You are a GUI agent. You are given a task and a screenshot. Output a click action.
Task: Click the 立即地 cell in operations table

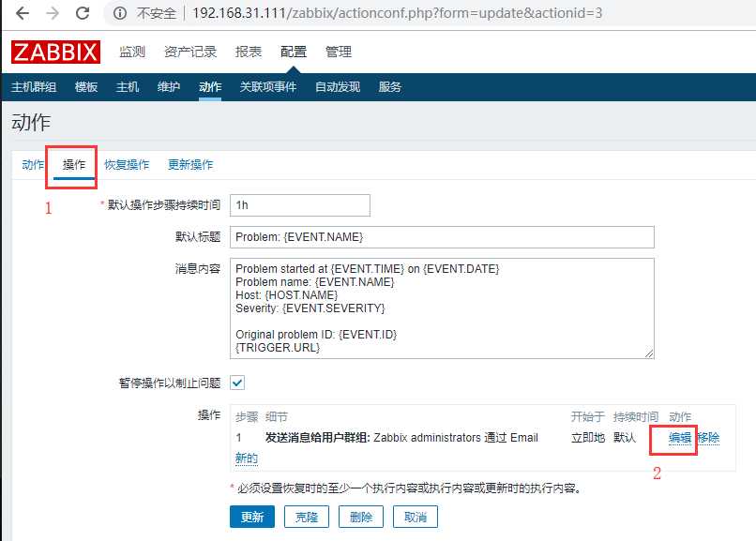point(588,438)
